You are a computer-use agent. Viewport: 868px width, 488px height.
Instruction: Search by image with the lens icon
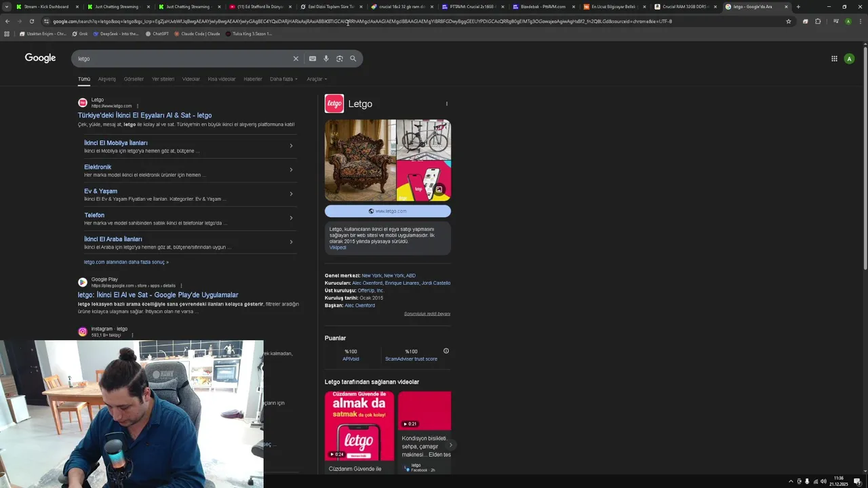340,59
